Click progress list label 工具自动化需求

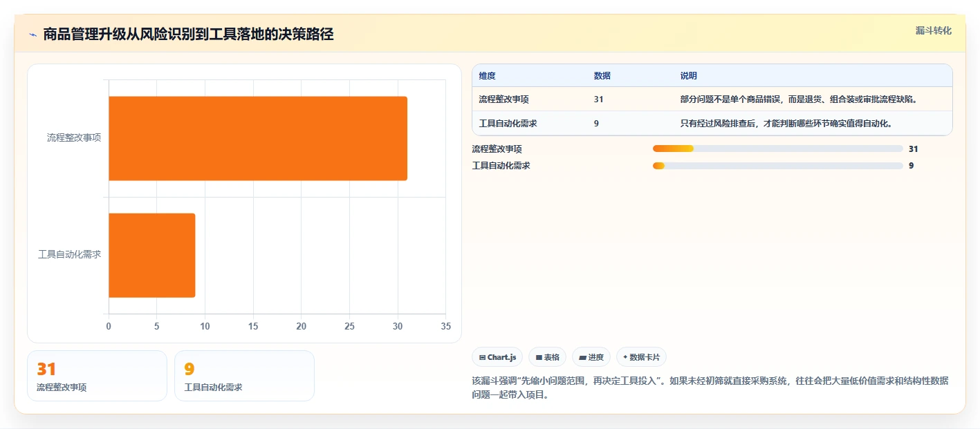pos(501,166)
